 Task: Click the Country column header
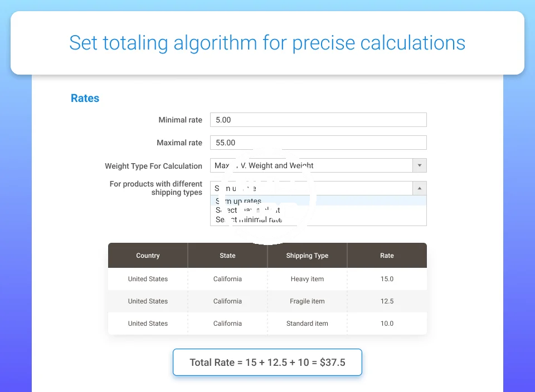pos(148,256)
